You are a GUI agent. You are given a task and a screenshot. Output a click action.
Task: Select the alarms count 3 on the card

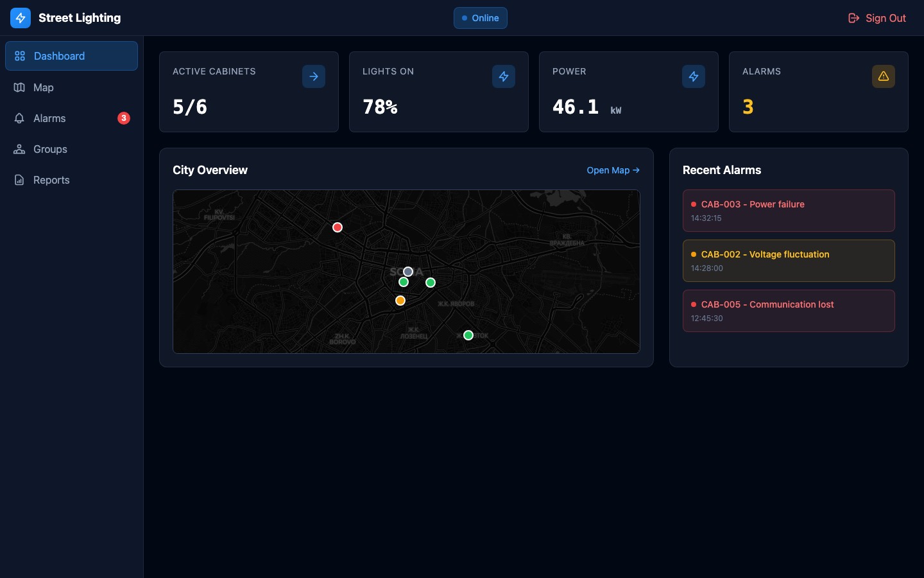point(748,107)
